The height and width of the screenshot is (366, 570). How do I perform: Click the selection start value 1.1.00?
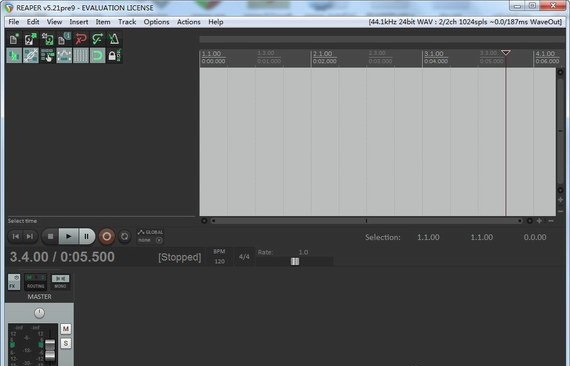[428, 237]
